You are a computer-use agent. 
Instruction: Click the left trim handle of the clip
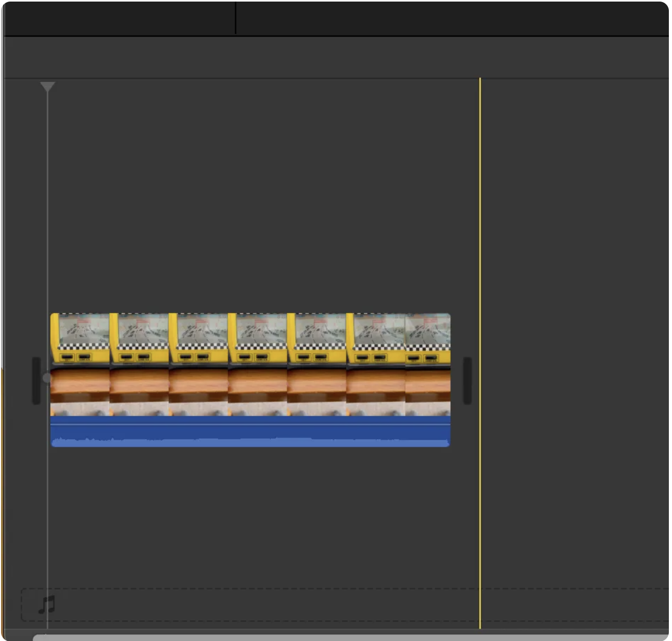point(36,380)
